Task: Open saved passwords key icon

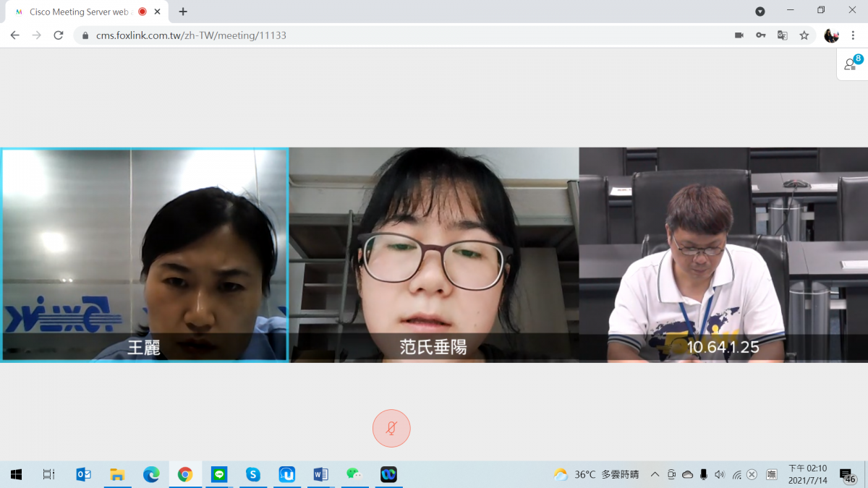Action: coord(760,35)
